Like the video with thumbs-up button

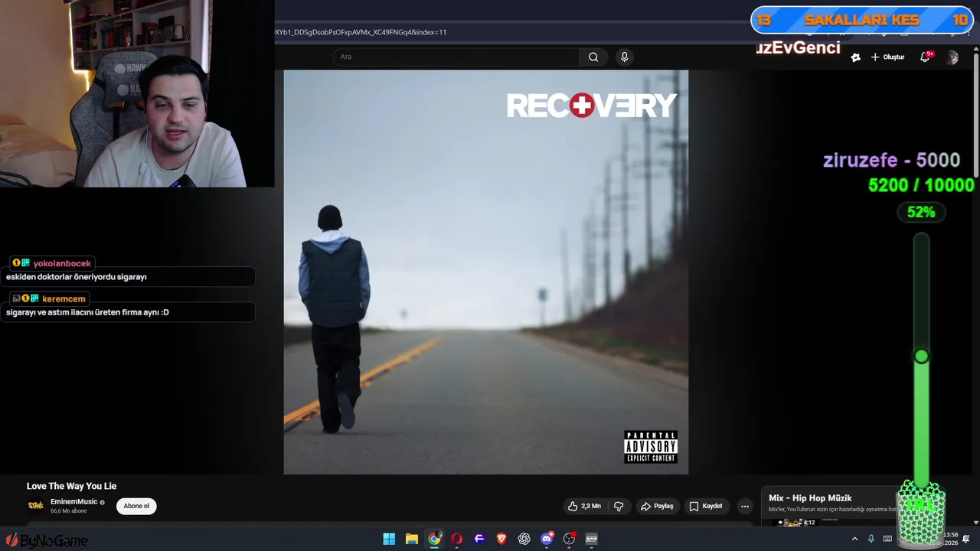[584, 506]
